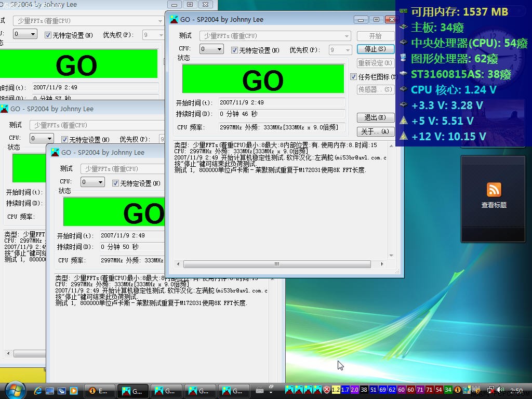
Task: Launch Windows Media Player from quick launch
Action: (x=74, y=391)
